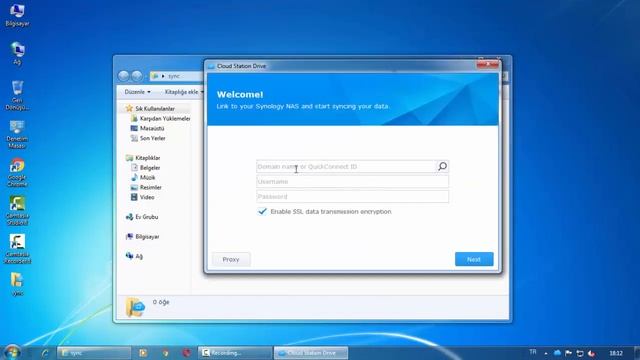This screenshot has height=360, width=640.
Task: Open Camtasia Recorder desktop icon
Action: point(17,249)
